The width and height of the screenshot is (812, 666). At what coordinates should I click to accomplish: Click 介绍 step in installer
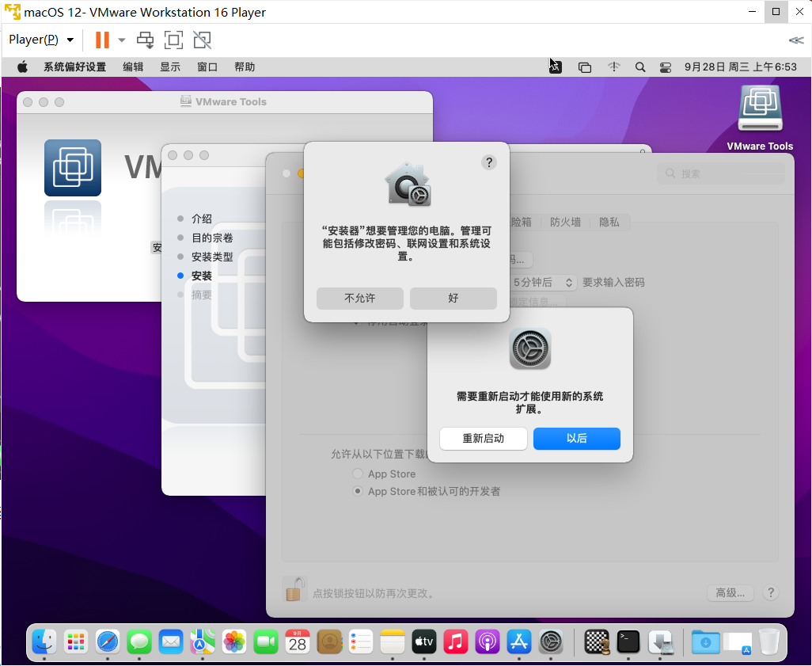tap(202, 219)
